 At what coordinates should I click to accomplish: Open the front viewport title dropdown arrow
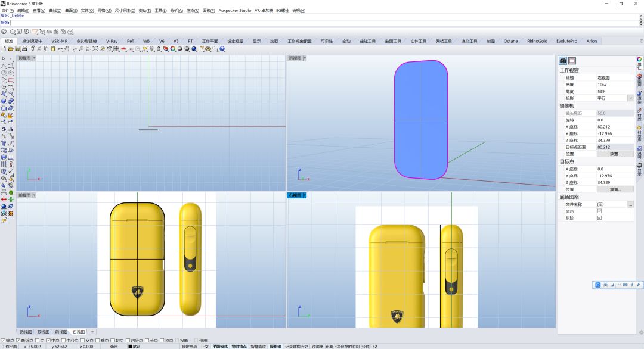point(34,195)
